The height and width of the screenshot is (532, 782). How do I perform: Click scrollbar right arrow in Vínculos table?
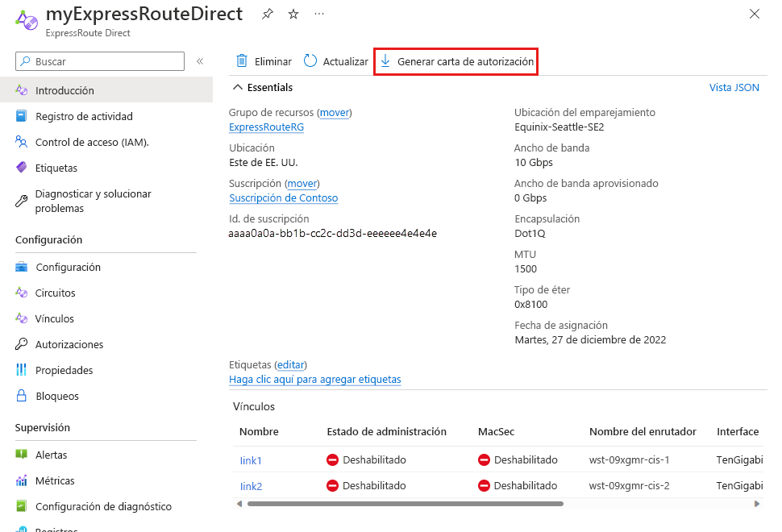click(x=757, y=504)
